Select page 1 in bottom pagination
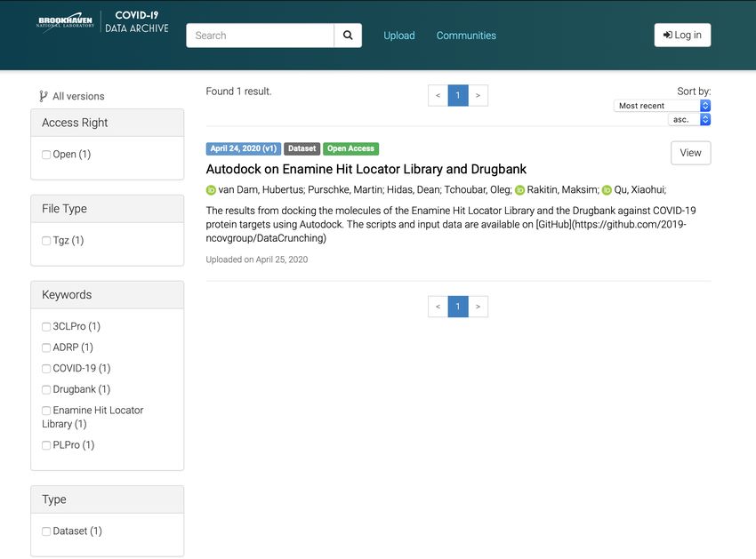This screenshot has height=559, width=756. tap(458, 307)
